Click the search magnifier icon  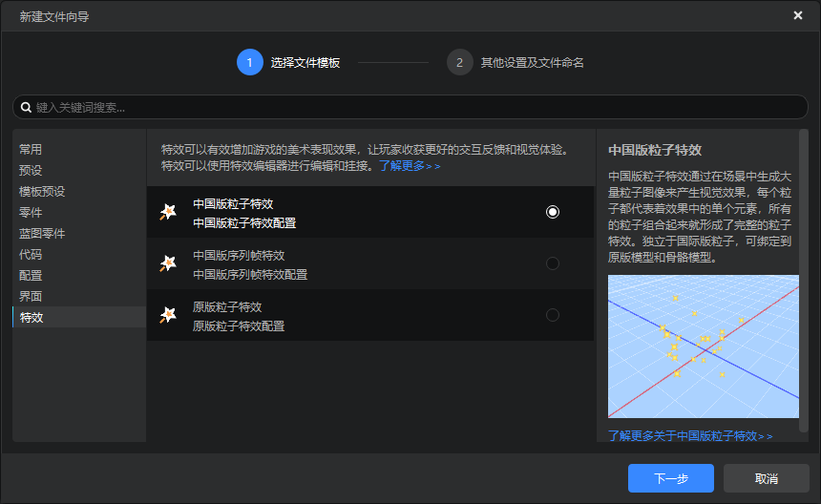pos(26,107)
